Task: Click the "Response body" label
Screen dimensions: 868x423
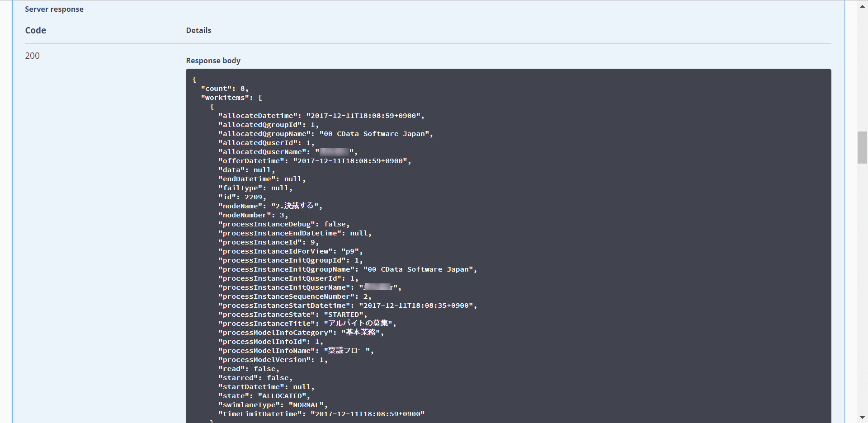Action: pos(213,61)
